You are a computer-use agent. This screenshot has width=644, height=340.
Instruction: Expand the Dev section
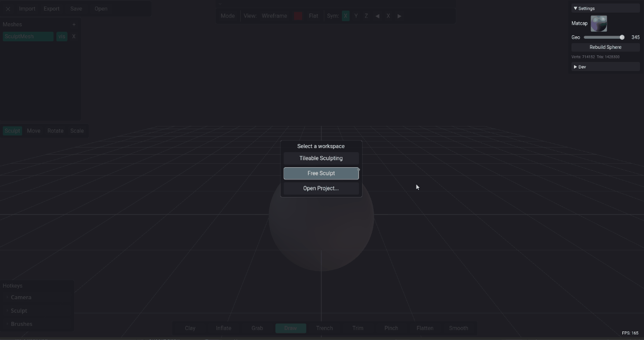click(605, 67)
